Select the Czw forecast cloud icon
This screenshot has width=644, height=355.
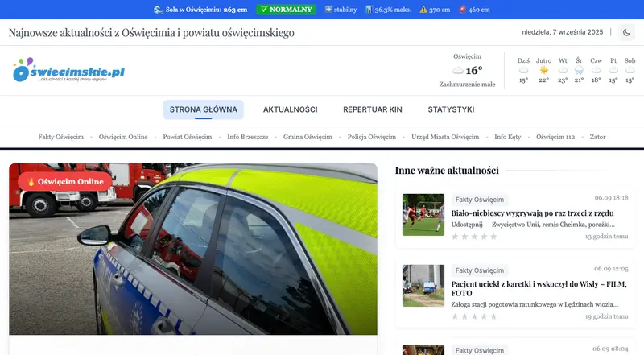coord(596,70)
